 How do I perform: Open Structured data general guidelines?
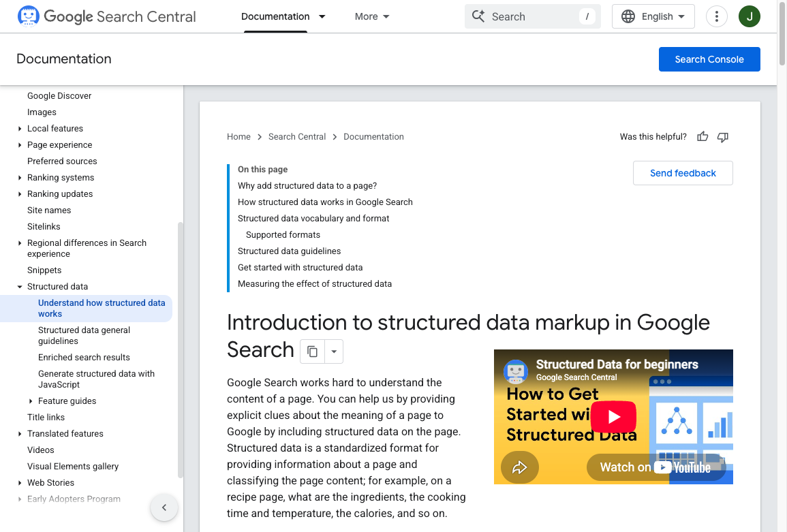pos(84,335)
